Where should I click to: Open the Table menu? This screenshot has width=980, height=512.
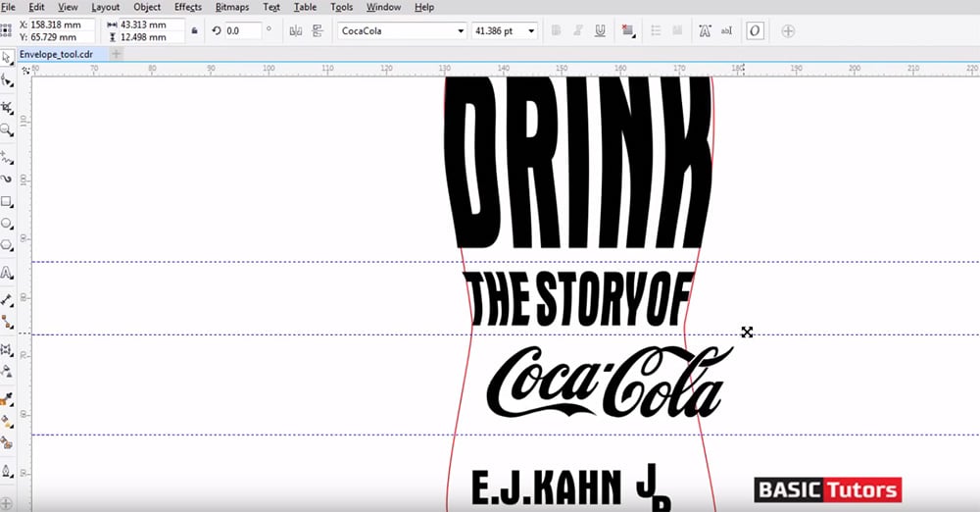click(x=305, y=7)
